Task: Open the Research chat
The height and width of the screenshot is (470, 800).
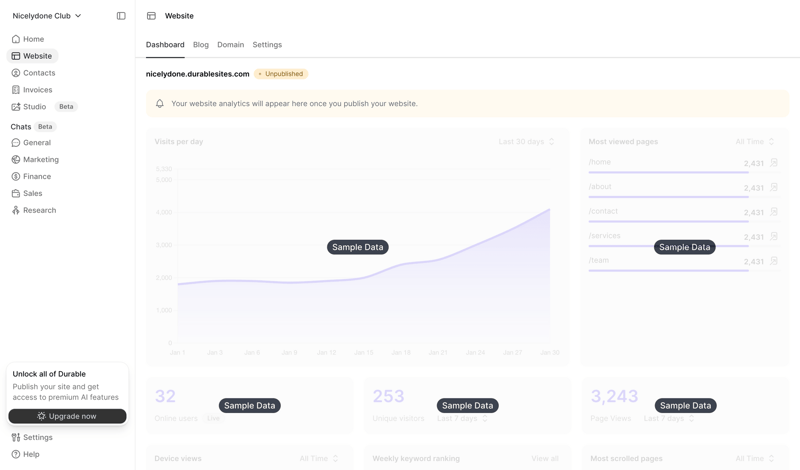Action: click(x=39, y=211)
